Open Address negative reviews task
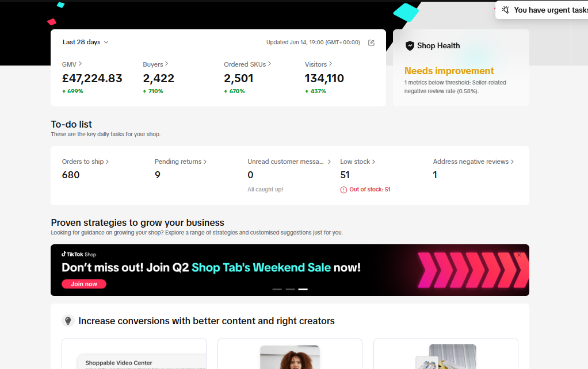The height and width of the screenshot is (369, 588). point(473,162)
